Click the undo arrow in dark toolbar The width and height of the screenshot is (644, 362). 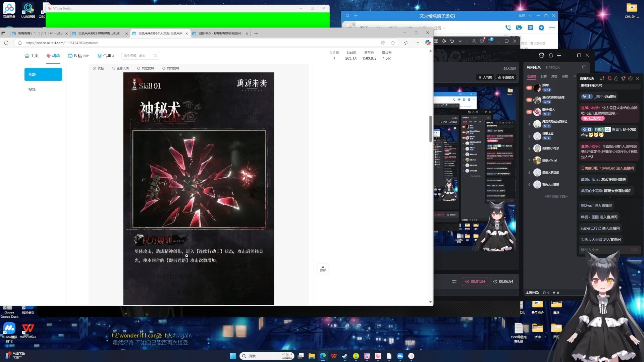[452, 41]
